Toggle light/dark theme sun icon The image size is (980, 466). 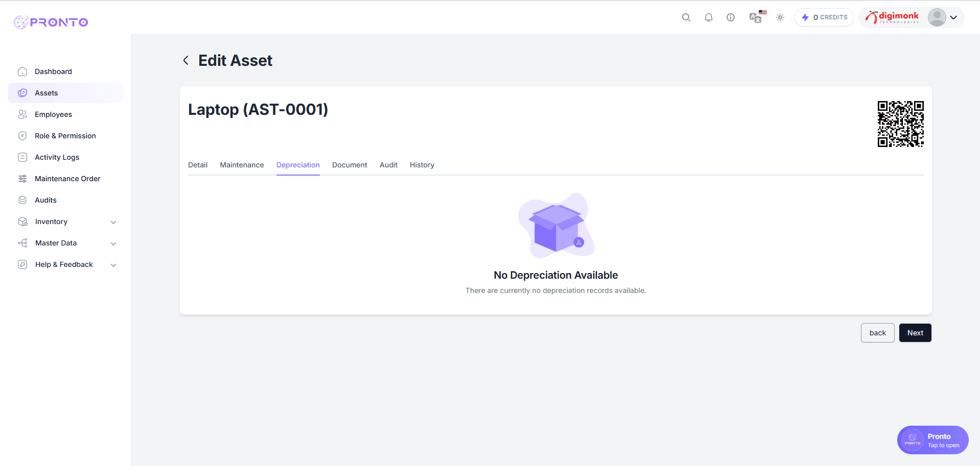[x=780, y=17]
